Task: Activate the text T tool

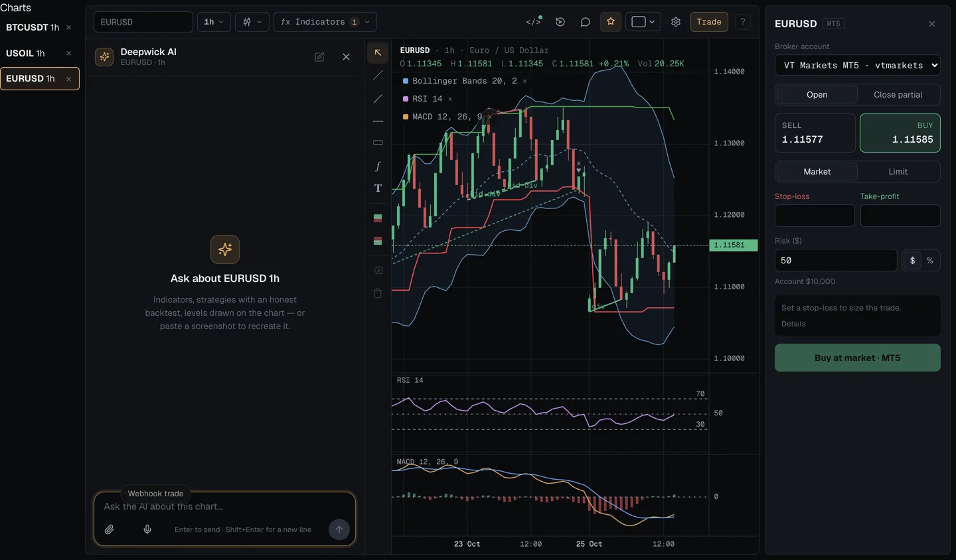Action: tap(378, 188)
